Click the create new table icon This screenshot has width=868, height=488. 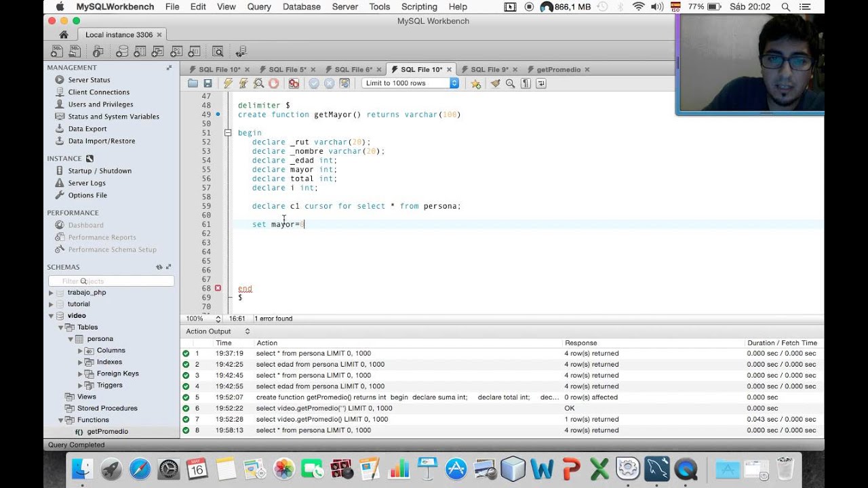[x=140, y=52]
